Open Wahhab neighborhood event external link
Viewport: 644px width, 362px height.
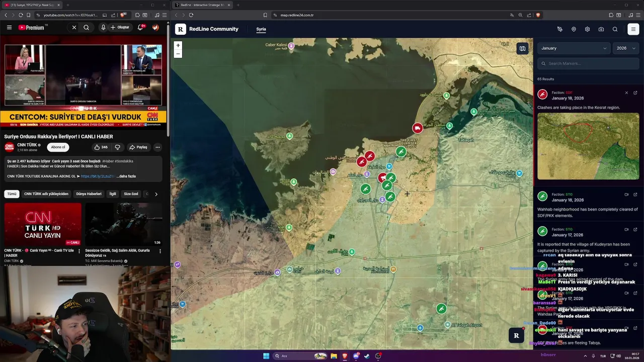coord(635,194)
